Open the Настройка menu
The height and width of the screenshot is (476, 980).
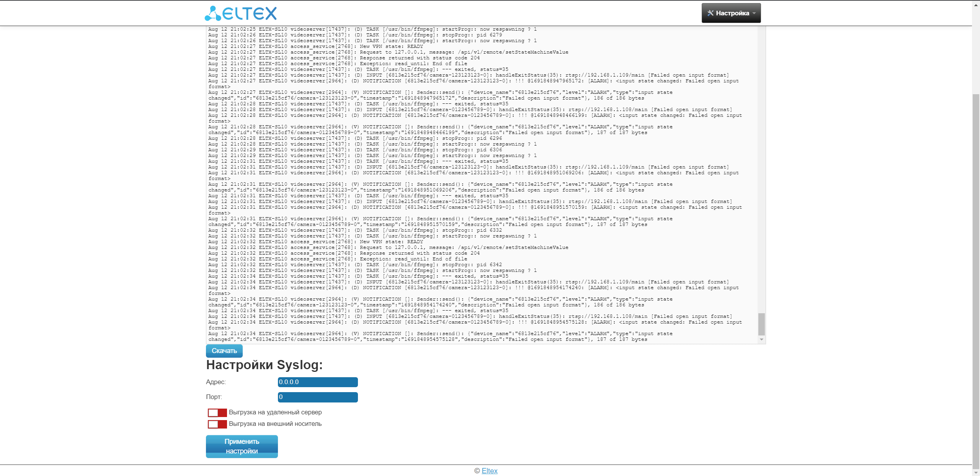pyautogui.click(x=732, y=13)
